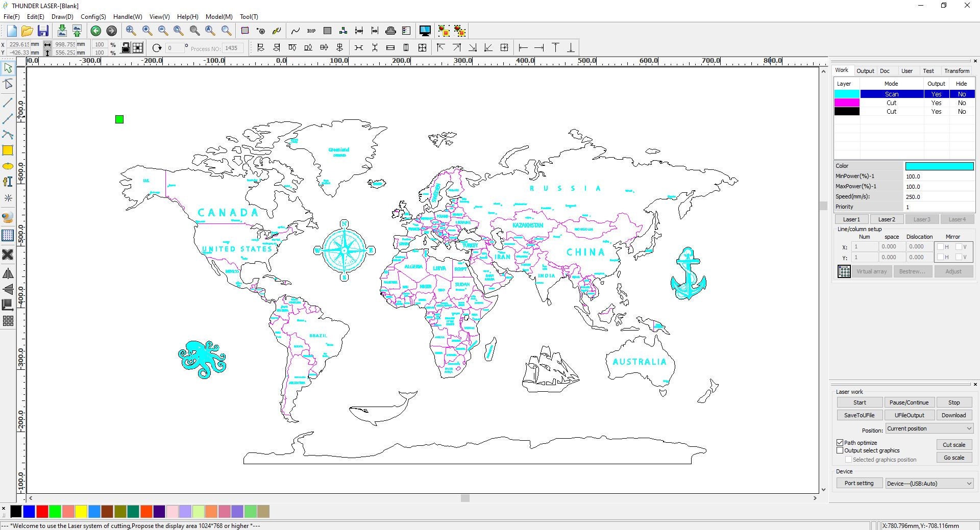
Task: Open the Position dropdown showing Current position
Action: point(928,428)
